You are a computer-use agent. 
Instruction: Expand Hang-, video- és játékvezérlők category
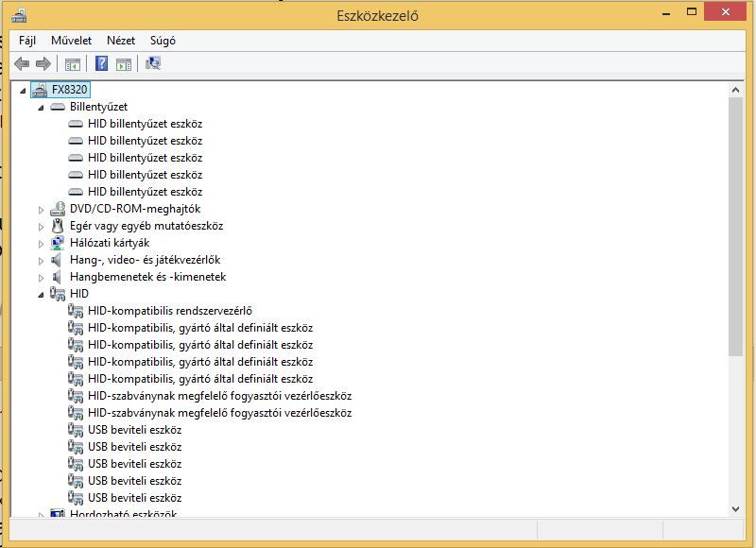point(41,261)
